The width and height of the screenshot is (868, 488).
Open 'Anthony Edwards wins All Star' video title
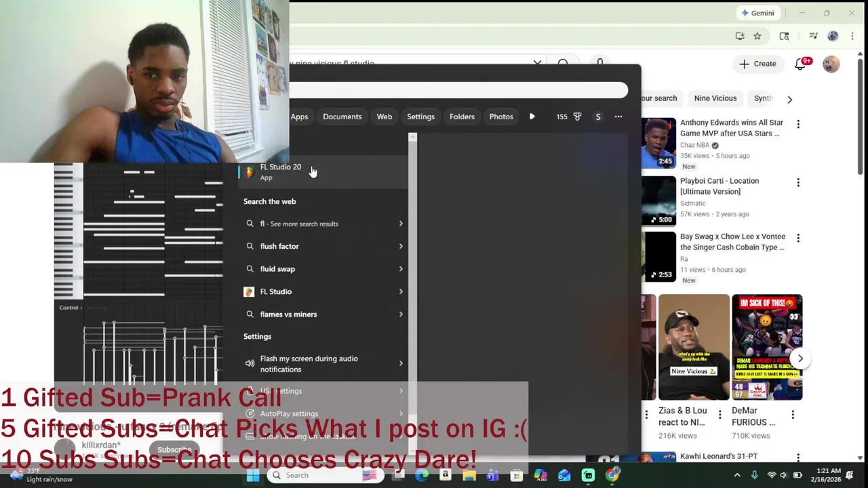(732, 128)
